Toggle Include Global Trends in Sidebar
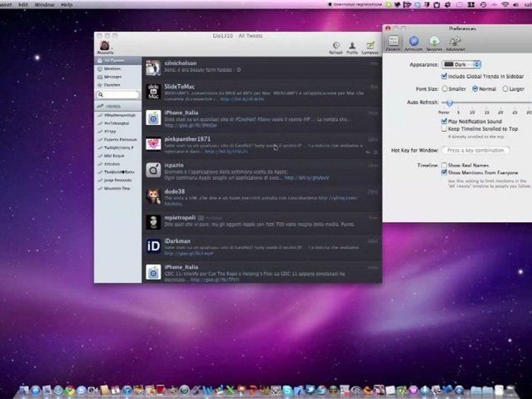Image resolution: width=532 pixels, height=399 pixels. (444, 76)
